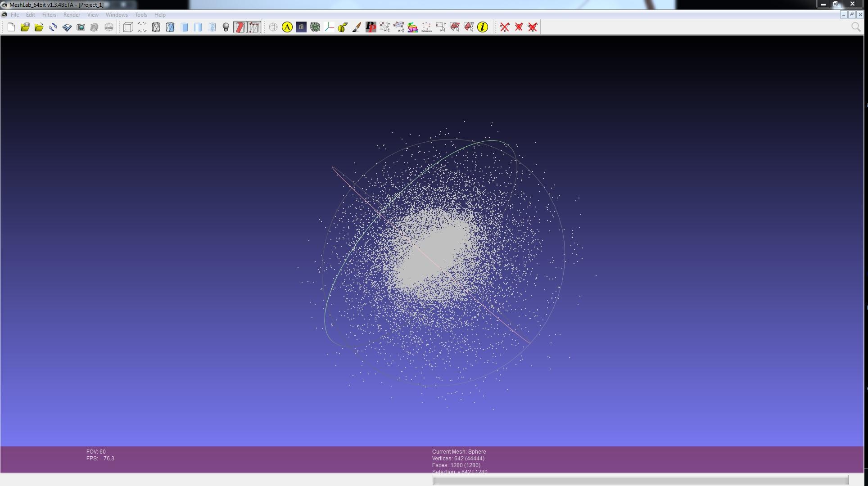This screenshot has height=486, width=868.
Task: Toggle the light bulb lighting button
Action: pos(226,27)
